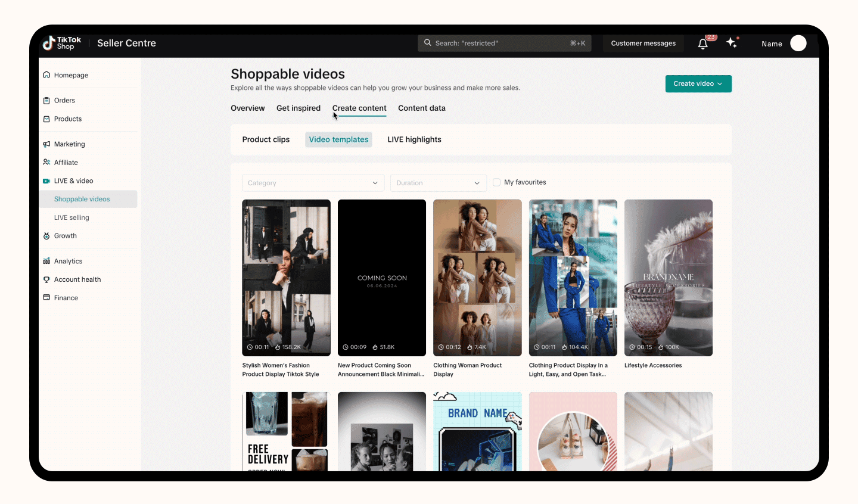Click the Marketing megaphone icon
This screenshot has height=504, width=858.
click(46, 144)
